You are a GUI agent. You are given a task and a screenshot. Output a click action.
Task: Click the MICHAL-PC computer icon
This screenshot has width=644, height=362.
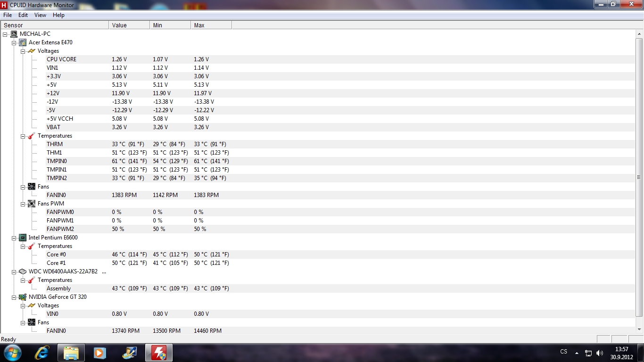tap(14, 34)
